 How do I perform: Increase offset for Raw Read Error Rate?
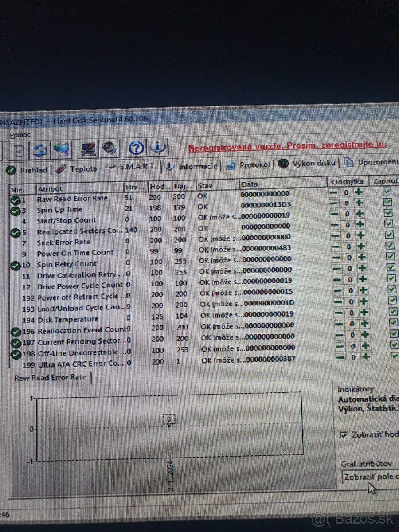pos(359,192)
